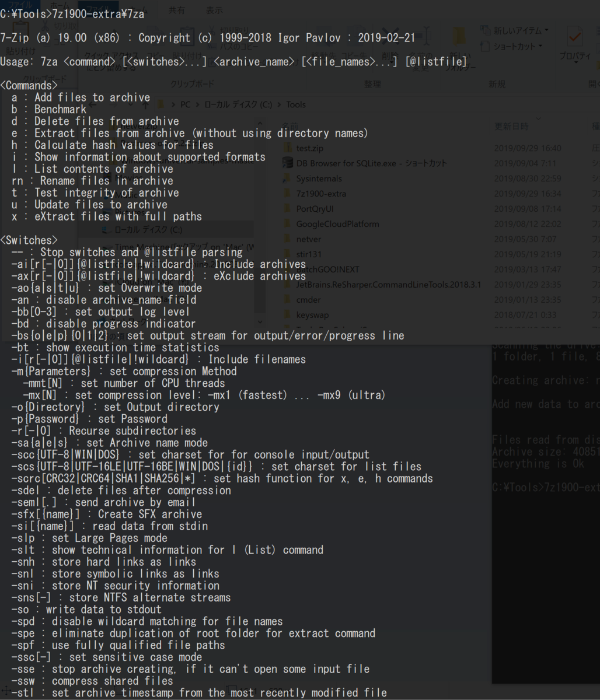This screenshot has width=600, height=700.
Task: Click test.zip archive icon in Explorer list
Action: (x=287, y=148)
